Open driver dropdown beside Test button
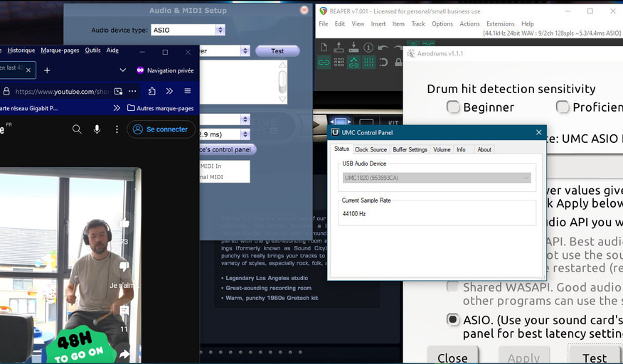623x364 pixels. [245, 51]
